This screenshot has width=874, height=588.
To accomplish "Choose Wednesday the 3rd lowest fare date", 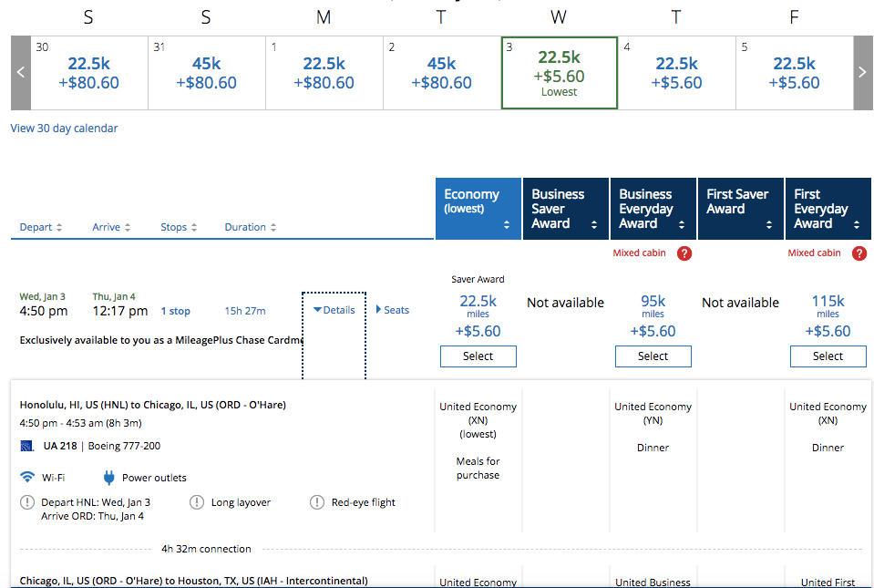I will pyautogui.click(x=559, y=73).
